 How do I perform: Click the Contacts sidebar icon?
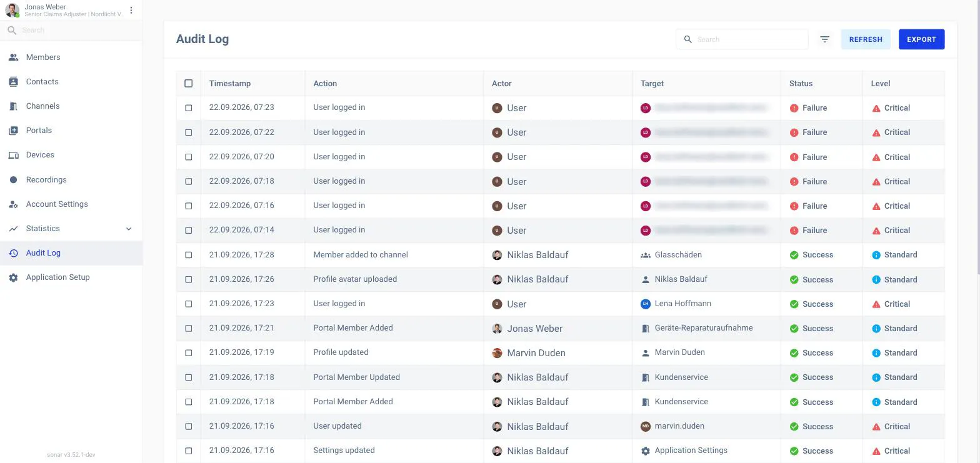click(13, 82)
